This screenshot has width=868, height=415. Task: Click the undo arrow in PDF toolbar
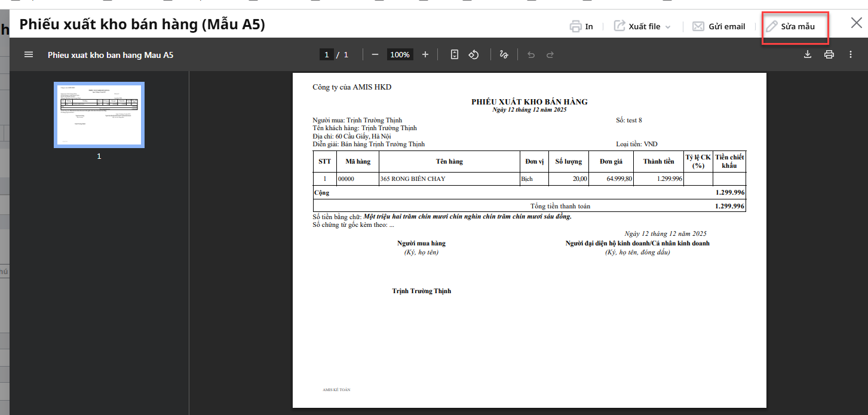click(x=531, y=54)
